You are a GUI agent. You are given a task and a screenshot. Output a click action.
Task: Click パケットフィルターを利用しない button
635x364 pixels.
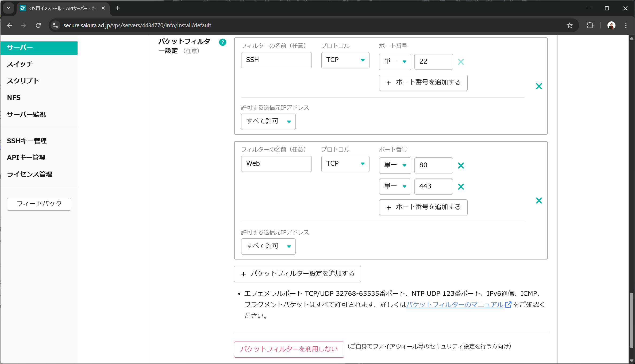coord(289,349)
